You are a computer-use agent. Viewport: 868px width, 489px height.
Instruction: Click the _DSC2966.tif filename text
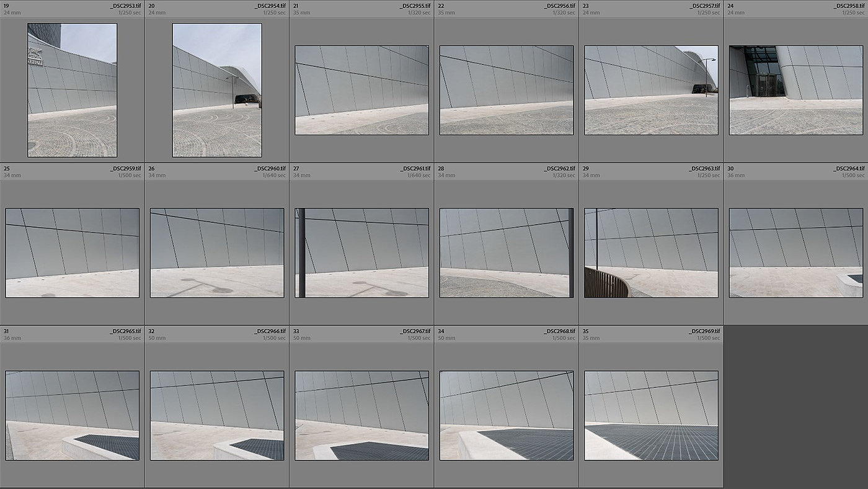pos(270,331)
